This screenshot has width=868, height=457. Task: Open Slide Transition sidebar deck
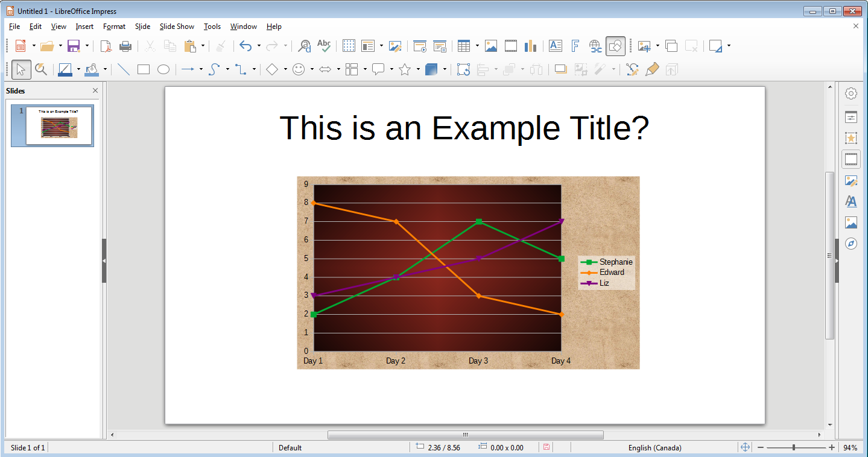coord(851,159)
